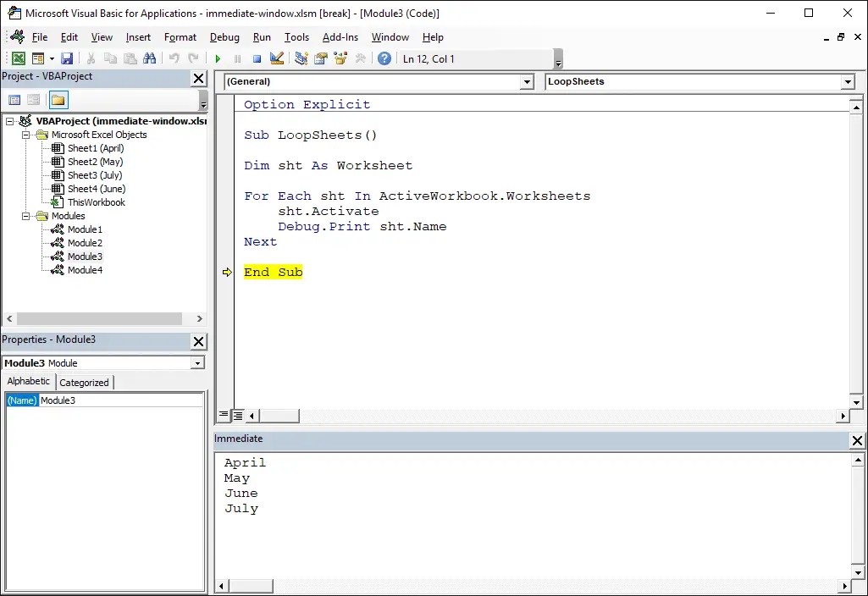Click the View Microsoft Excel icon

(x=19, y=58)
